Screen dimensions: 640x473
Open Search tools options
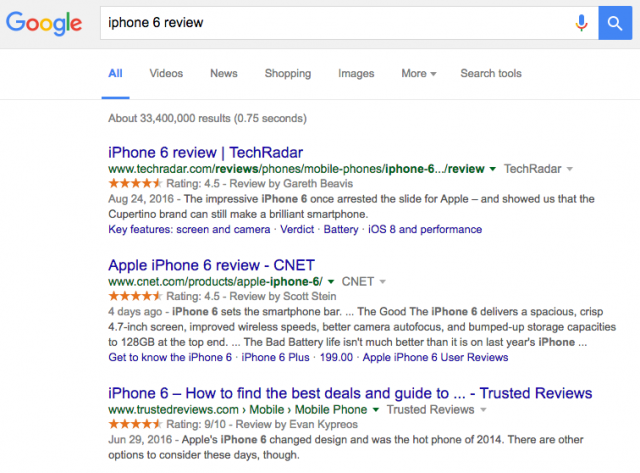491,73
